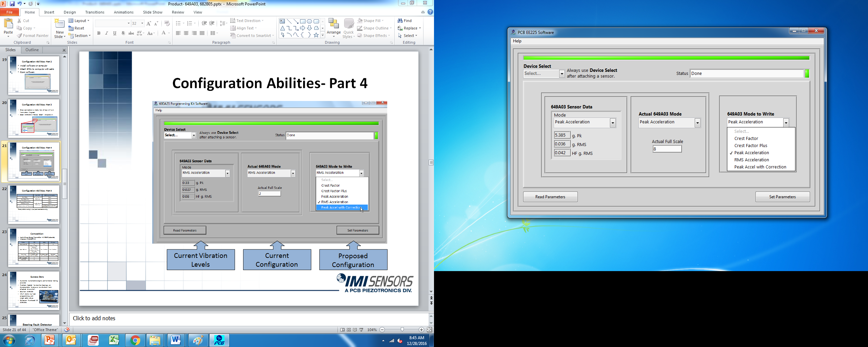868x347 pixels.
Task: Toggle Center paragraph alignment
Action: (186, 33)
